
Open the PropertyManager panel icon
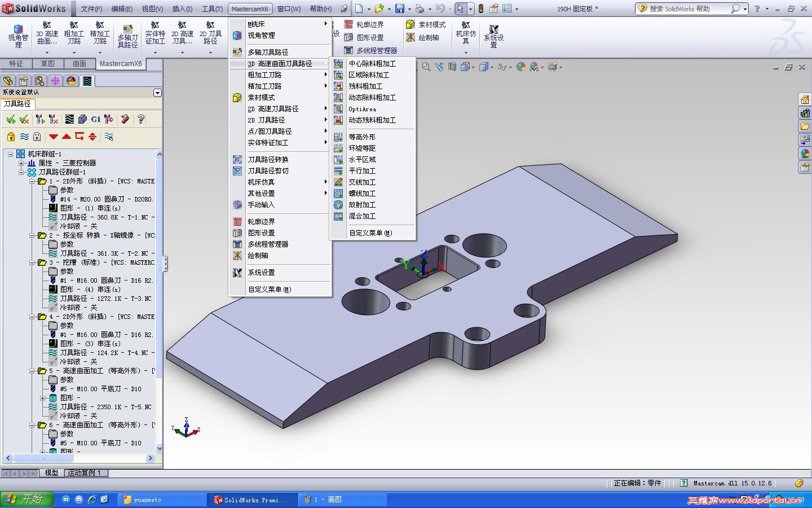[24, 81]
